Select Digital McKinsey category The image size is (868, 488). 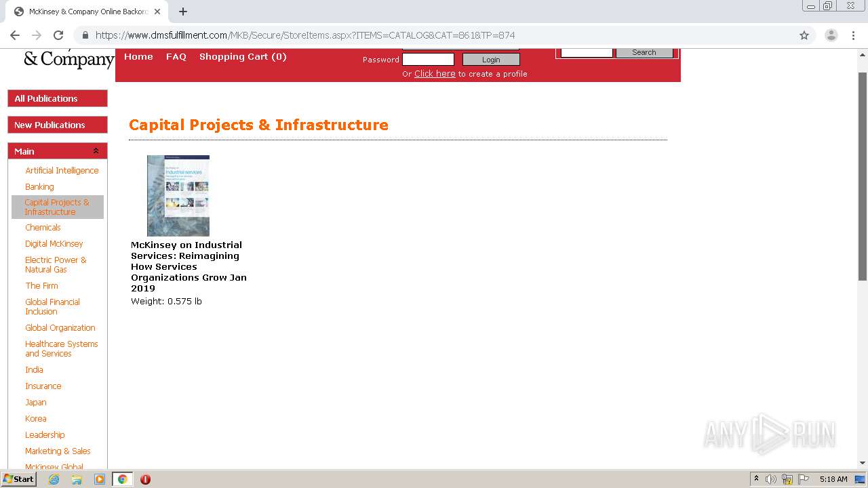point(54,244)
